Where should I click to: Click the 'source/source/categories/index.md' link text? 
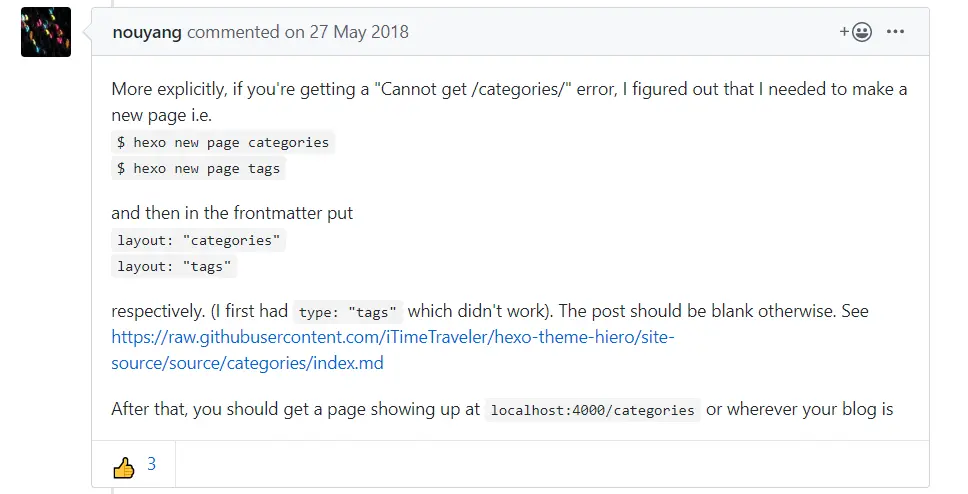point(248,362)
